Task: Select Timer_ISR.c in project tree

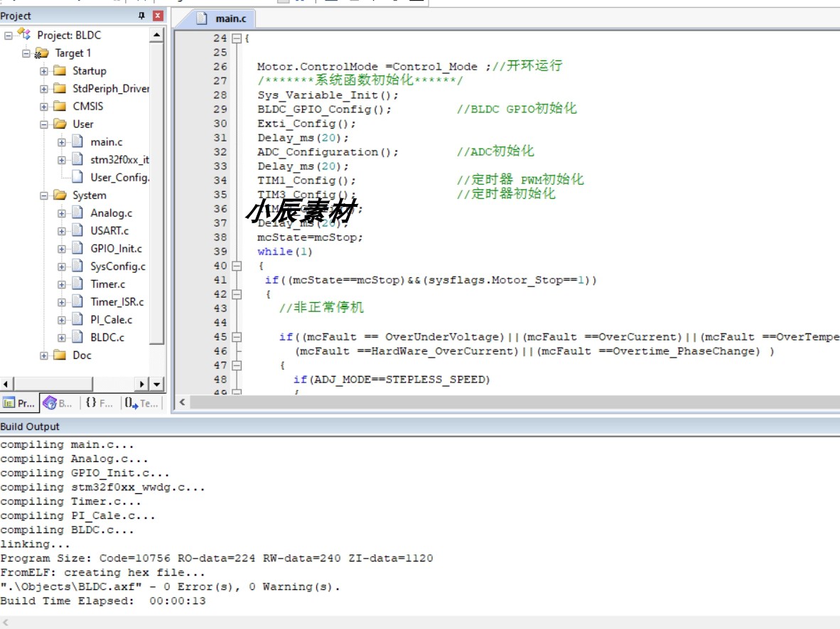Action: point(117,301)
